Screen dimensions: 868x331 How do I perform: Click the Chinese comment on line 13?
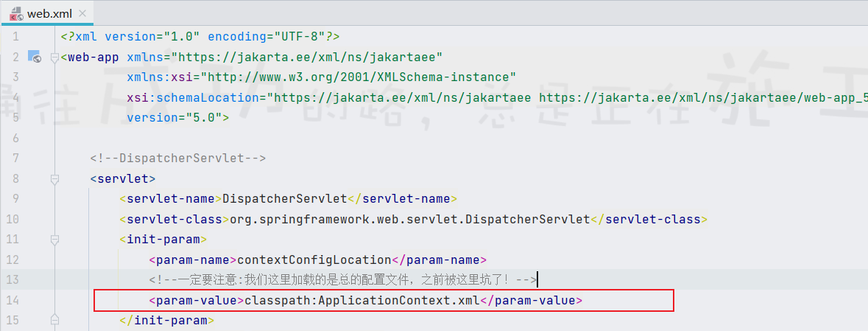(x=342, y=280)
